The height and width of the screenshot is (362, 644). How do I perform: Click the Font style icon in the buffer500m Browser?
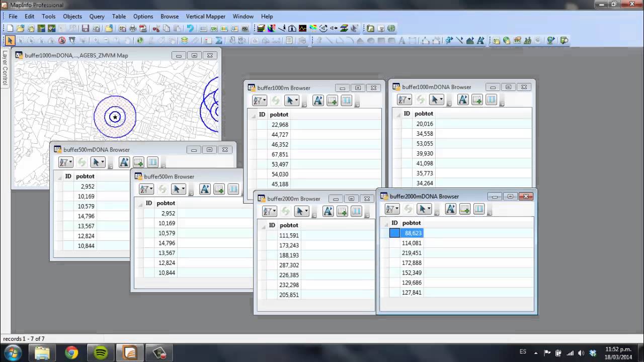(205, 189)
